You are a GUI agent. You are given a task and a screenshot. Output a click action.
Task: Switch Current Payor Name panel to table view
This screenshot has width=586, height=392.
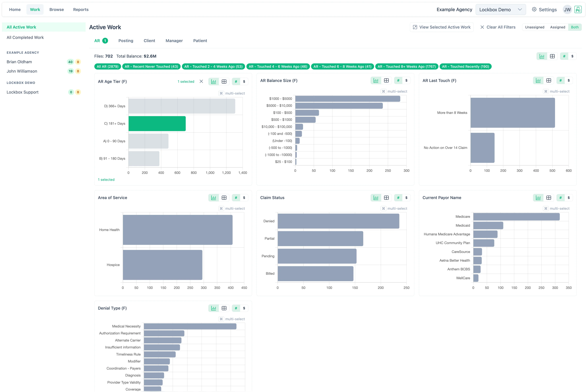(x=549, y=198)
